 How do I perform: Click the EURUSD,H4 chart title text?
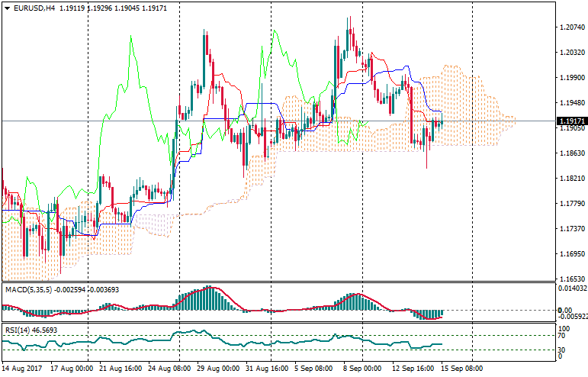pyautogui.click(x=32, y=8)
